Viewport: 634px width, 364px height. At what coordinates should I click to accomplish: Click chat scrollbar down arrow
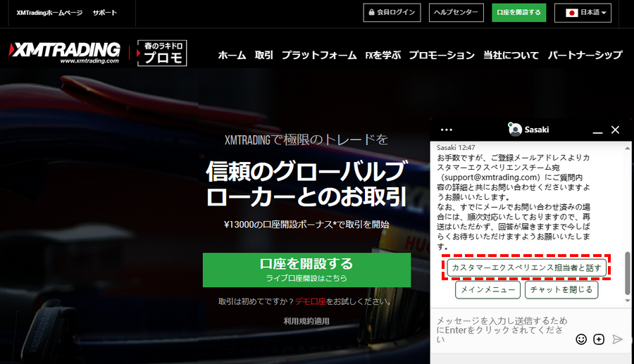tap(627, 301)
